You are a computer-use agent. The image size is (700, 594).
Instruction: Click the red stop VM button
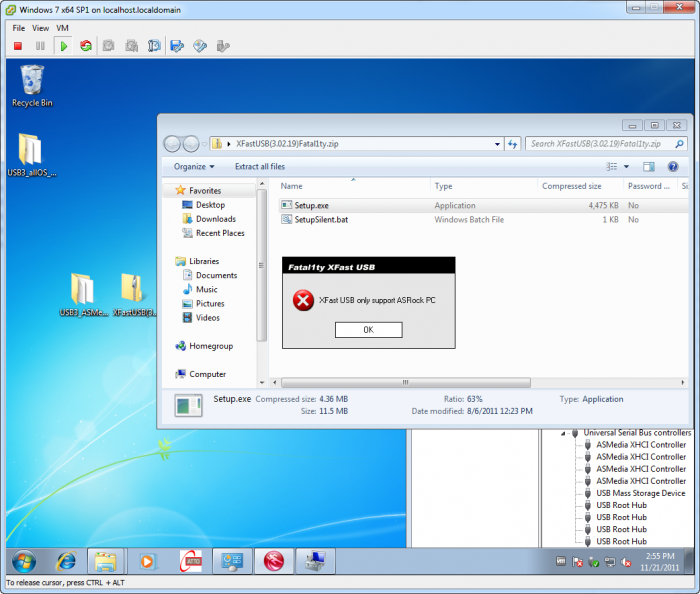[18, 46]
